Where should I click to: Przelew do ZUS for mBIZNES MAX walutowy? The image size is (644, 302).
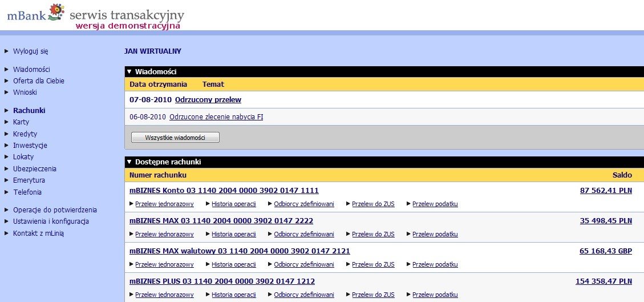(373, 265)
